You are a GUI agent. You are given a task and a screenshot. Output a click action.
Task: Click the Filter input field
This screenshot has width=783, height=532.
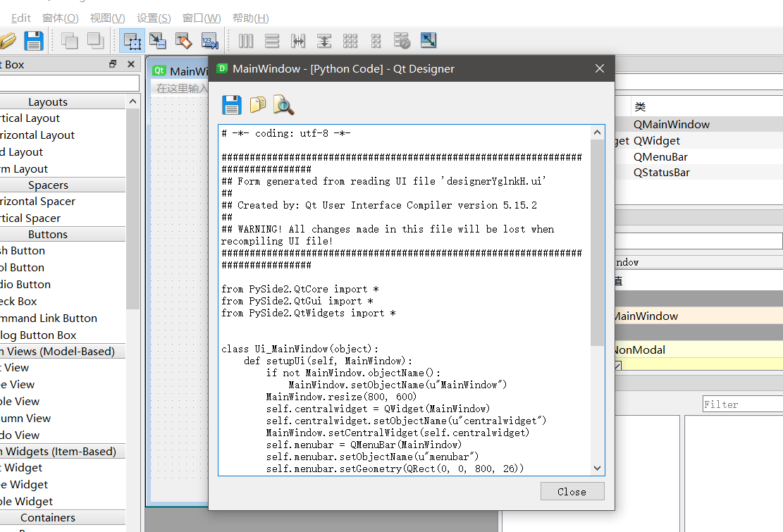point(743,404)
